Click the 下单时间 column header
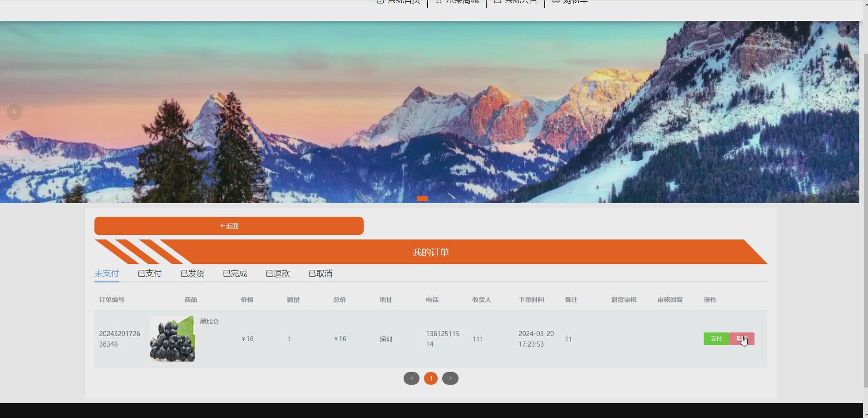868x418 pixels. coord(531,300)
